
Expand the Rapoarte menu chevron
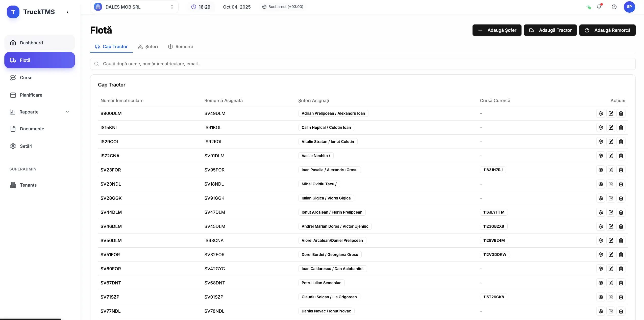point(67,111)
